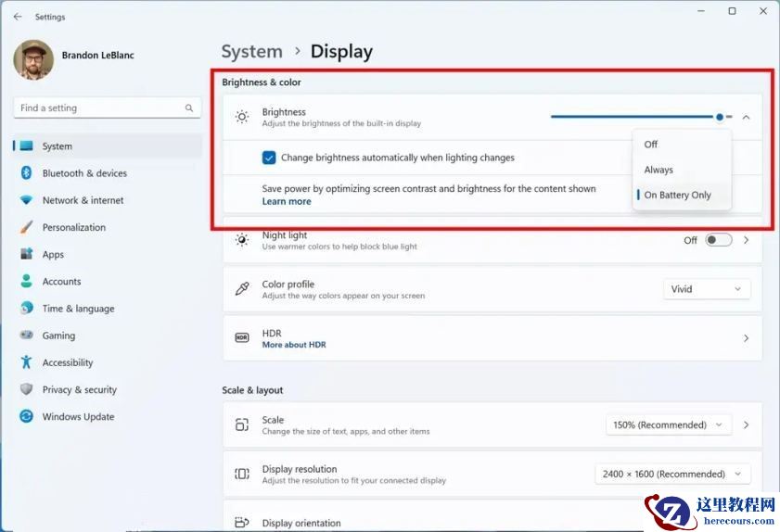The image size is (780, 532).
Task: Click the Display orientation row
Action: pyautogui.click(x=492, y=517)
